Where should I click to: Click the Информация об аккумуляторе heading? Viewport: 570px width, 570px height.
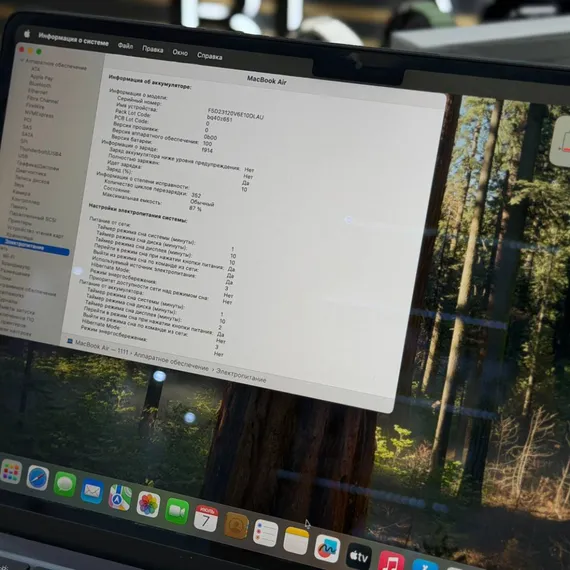click(x=150, y=82)
